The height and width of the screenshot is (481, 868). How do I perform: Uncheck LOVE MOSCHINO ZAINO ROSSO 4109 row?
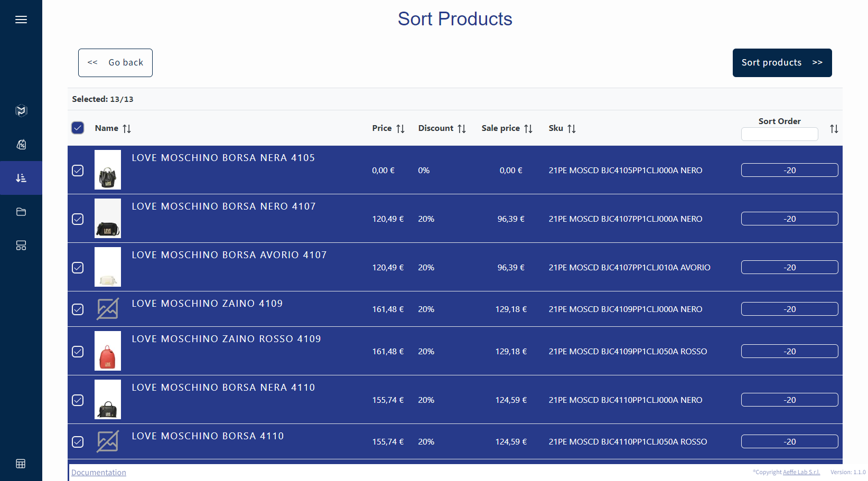click(78, 352)
